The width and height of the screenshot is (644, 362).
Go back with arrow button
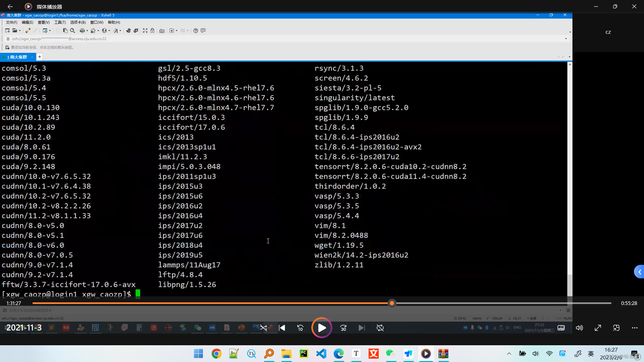point(10,6)
